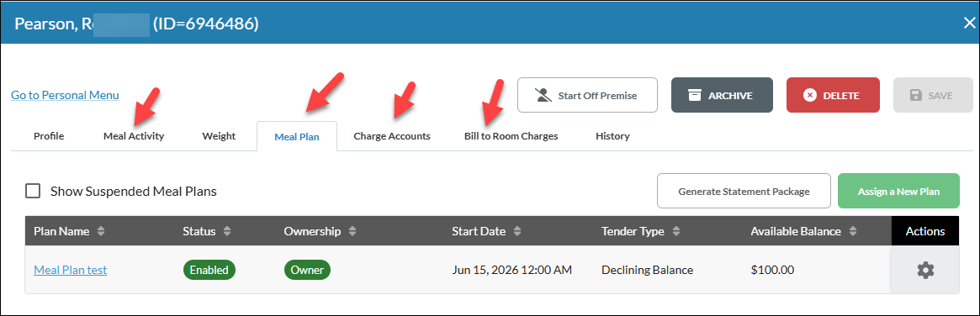Image resolution: width=980 pixels, height=316 pixels.
Task: Sort table by Ownership arrows
Action: coord(352,231)
